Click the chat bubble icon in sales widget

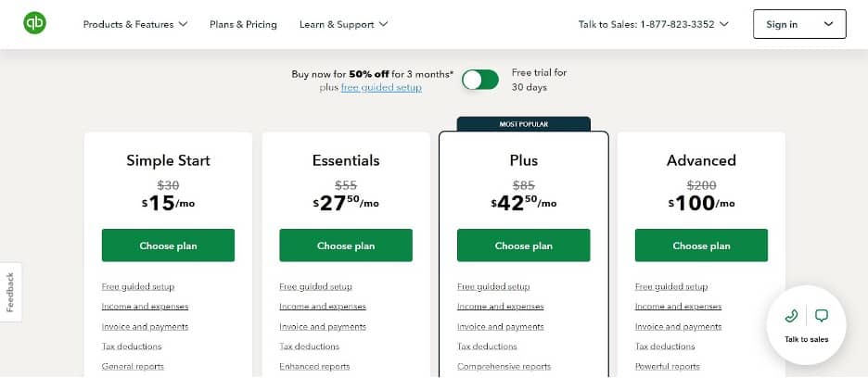[x=821, y=316]
